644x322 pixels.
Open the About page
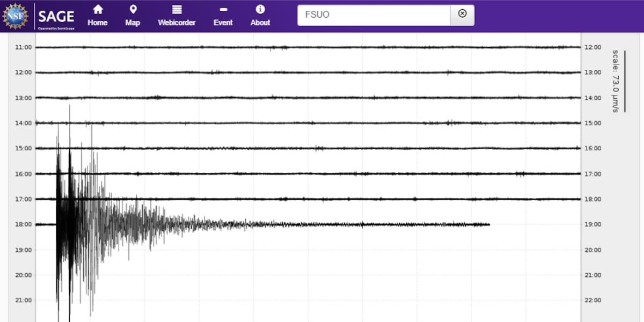pyautogui.click(x=260, y=16)
